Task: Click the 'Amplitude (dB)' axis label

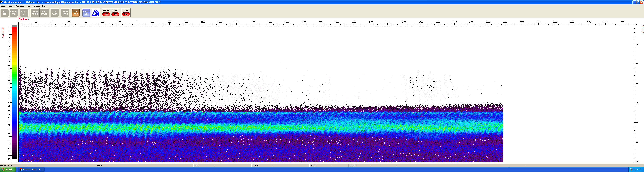Action: tap(3, 33)
